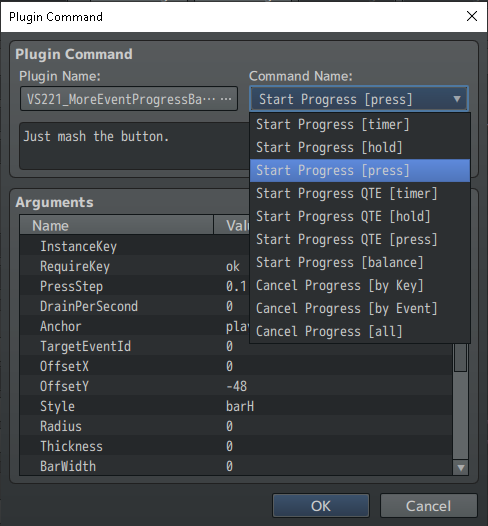The height and width of the screenshot is (526, 488).
Task: Collapse the Command Name dropdown arrow
Action: coord(456,99)
